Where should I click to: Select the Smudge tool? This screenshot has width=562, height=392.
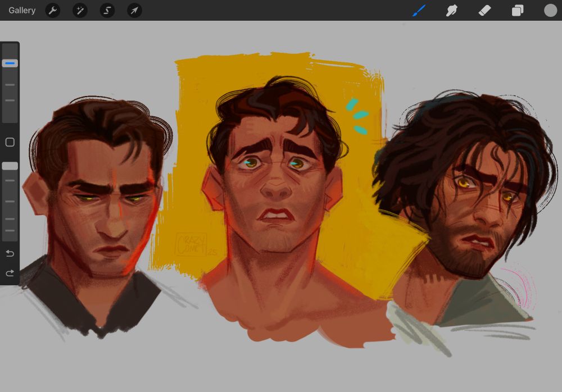[452, 11]
